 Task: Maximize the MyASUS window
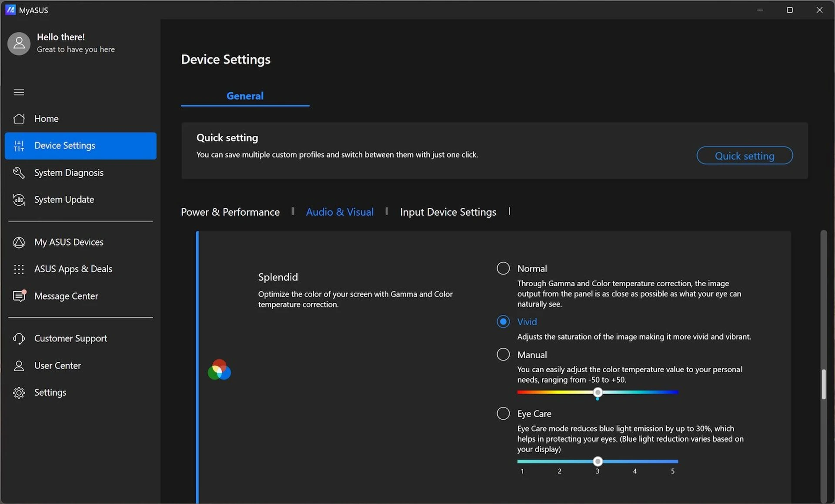[x=790, y=10]
